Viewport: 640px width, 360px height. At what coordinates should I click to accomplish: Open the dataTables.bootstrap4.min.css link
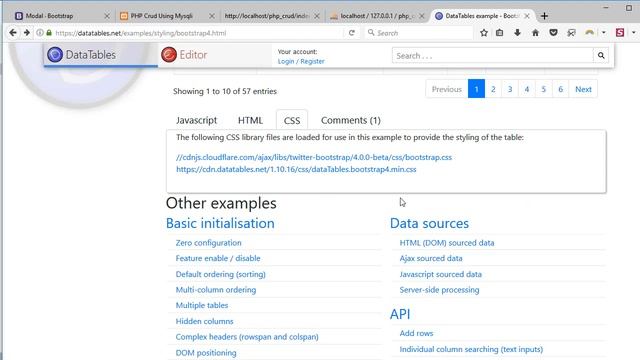pos(296,169)
